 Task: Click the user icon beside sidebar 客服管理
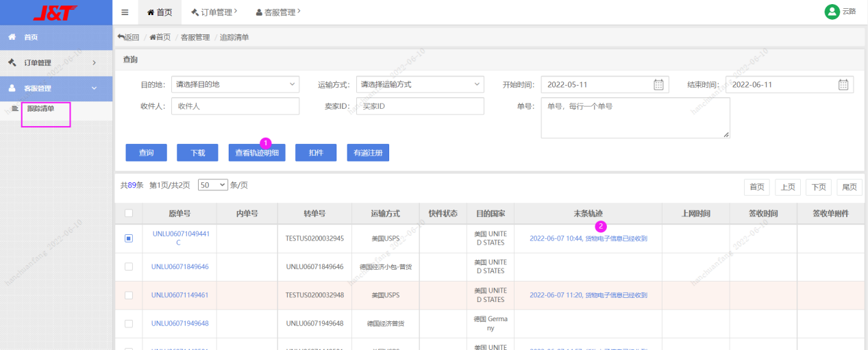tap(12, 88)
